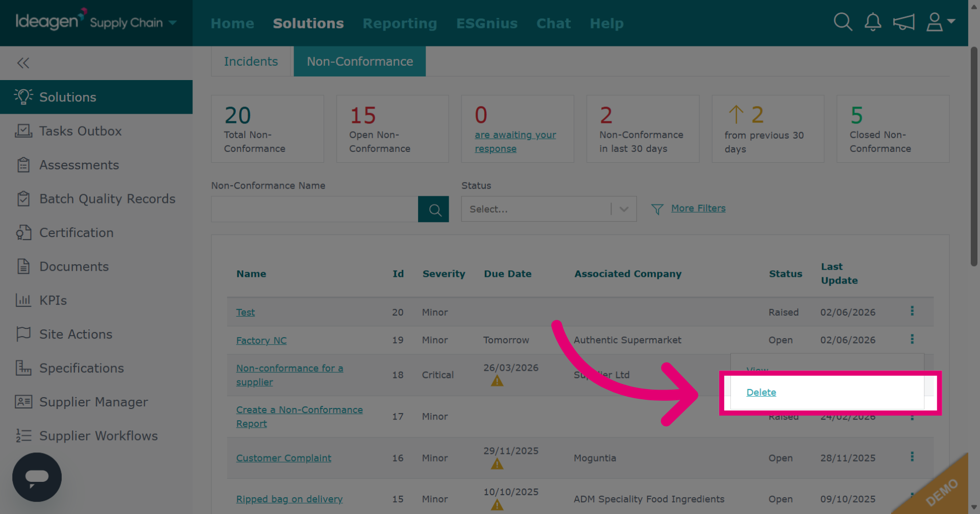Open Specifications section
The width and height of the screenshot is (980, 514).
click(96, 368)
